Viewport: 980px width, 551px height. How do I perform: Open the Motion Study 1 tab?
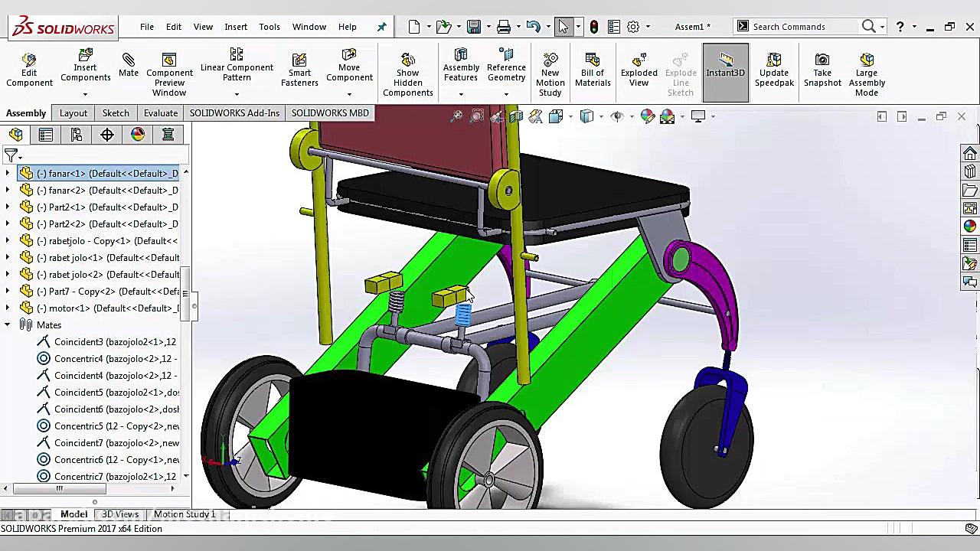(x=185, y=514)
